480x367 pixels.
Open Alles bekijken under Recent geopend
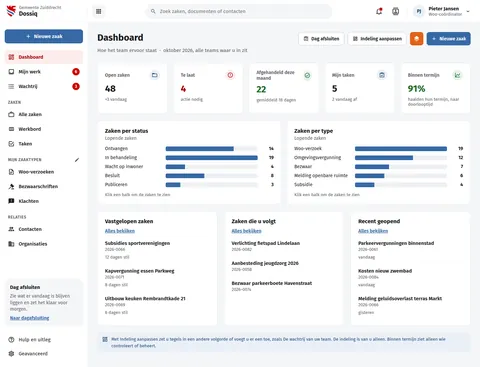point(373,231)
